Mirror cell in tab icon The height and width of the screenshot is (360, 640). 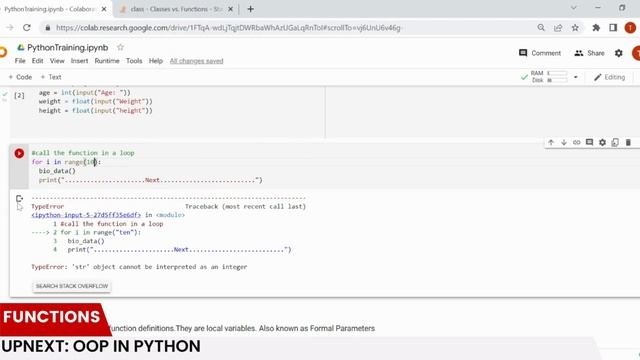615,142
